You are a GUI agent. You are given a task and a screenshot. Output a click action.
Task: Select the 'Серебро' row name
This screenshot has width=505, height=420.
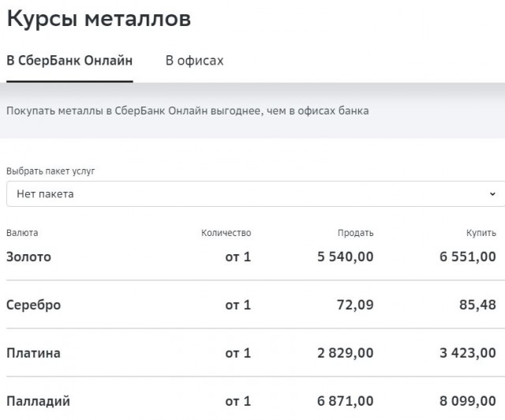click(33, 305)
